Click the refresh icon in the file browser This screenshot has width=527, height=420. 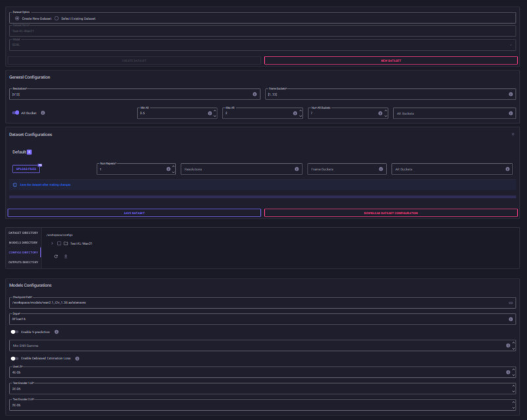(57, 256)
